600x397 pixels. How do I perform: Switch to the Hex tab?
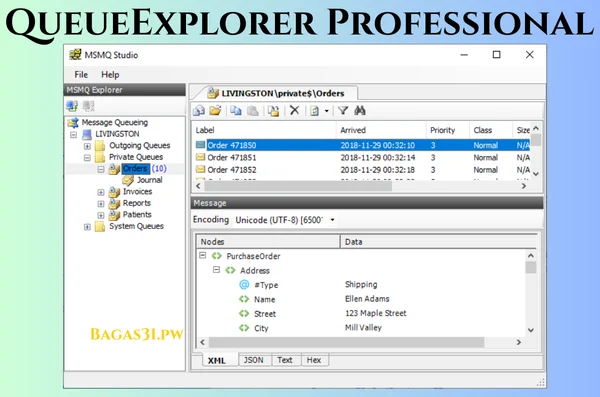point(314,360)
